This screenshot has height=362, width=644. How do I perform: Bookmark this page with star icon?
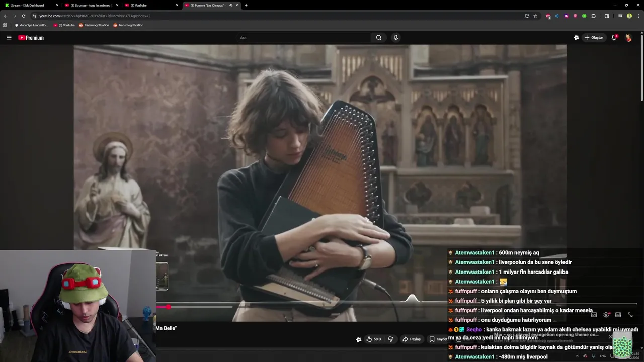(x=535, y=16)
